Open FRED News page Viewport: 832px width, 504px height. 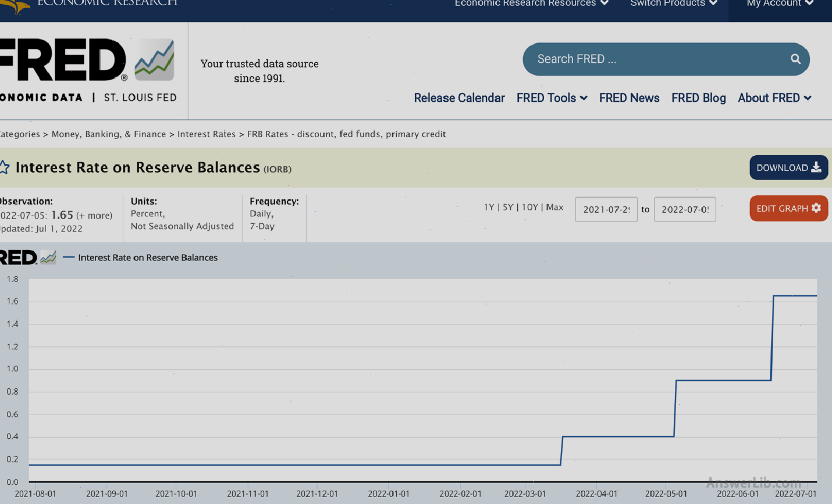629,98
